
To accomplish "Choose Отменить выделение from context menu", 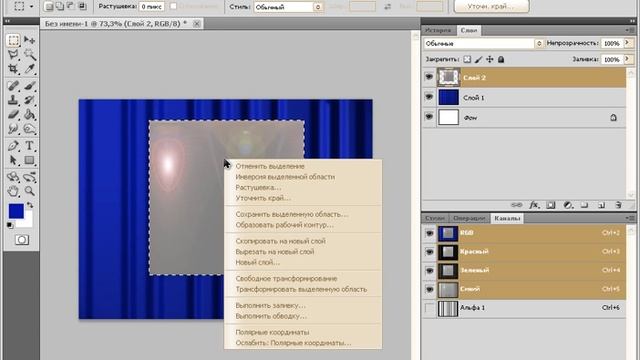I will [x=270, y=166].
